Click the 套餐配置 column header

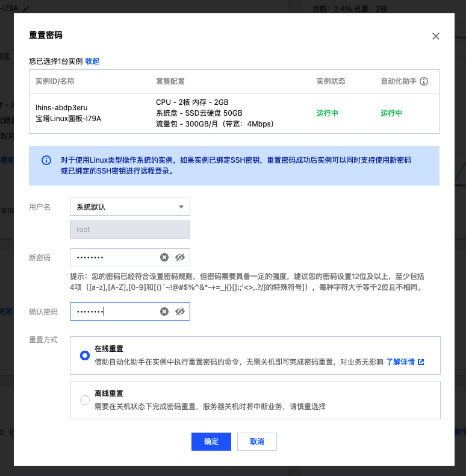coord(170,81)
